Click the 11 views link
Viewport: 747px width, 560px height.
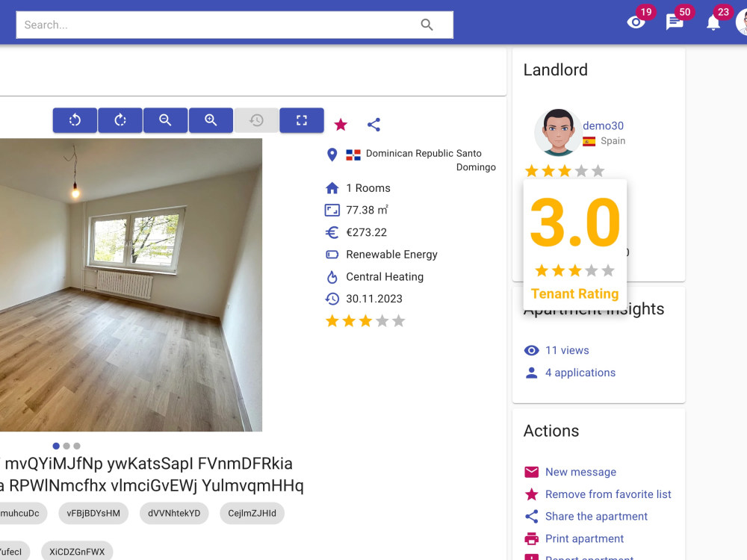(567, 350)
